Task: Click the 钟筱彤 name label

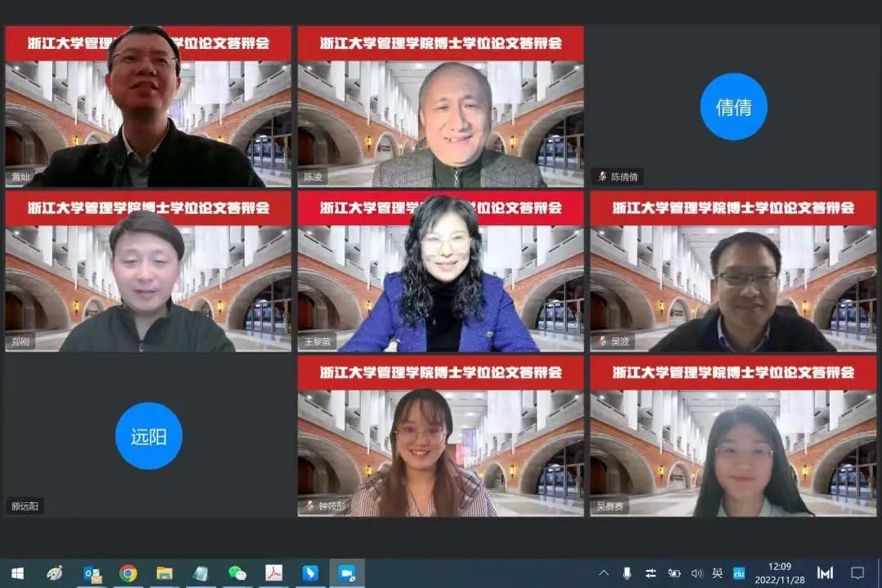Action: coord(332,506)
